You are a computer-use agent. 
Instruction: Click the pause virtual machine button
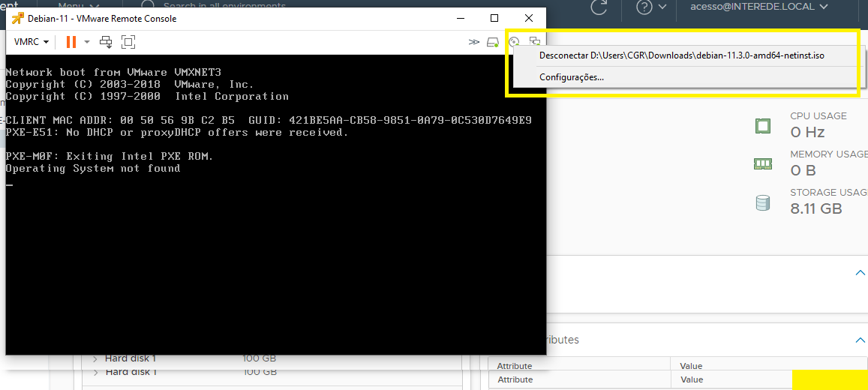point(71,42)
